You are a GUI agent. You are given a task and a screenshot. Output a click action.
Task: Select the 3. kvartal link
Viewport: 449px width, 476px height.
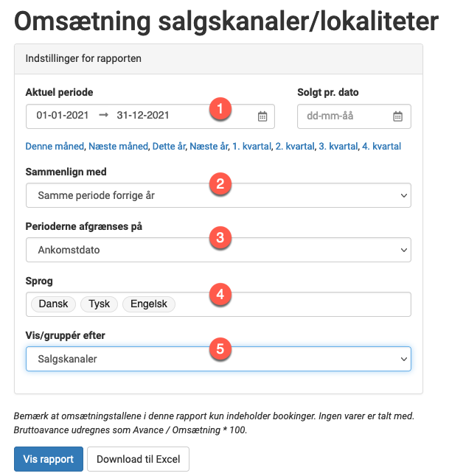338,147
